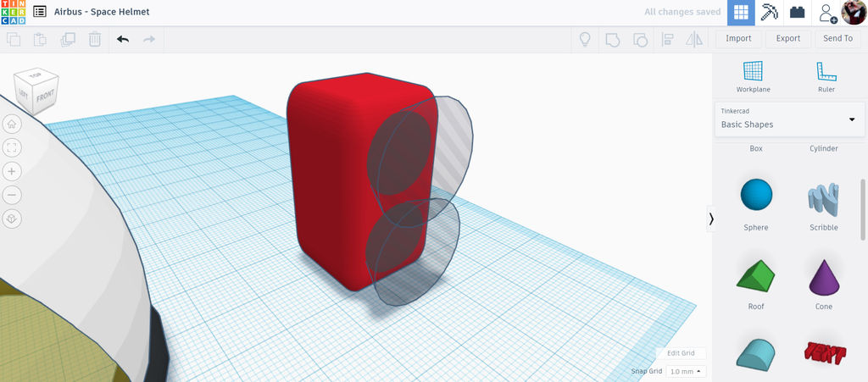Screen dimensions: 868x382
Task: Click the view cube TOP face
Action: (36, 74)
